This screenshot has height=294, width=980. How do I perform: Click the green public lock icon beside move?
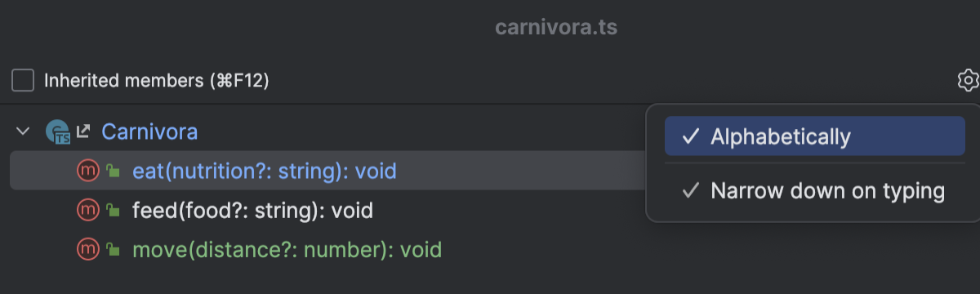(114, 251)
